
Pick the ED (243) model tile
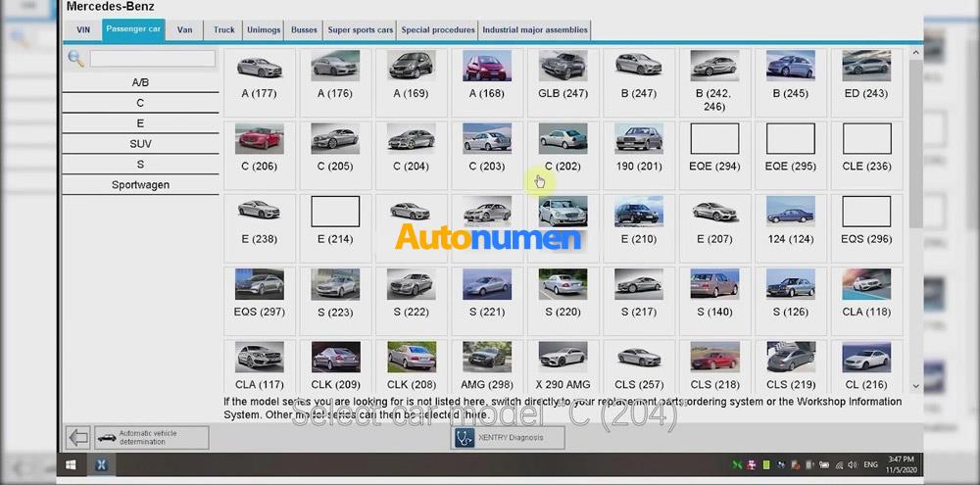(866, 82)
